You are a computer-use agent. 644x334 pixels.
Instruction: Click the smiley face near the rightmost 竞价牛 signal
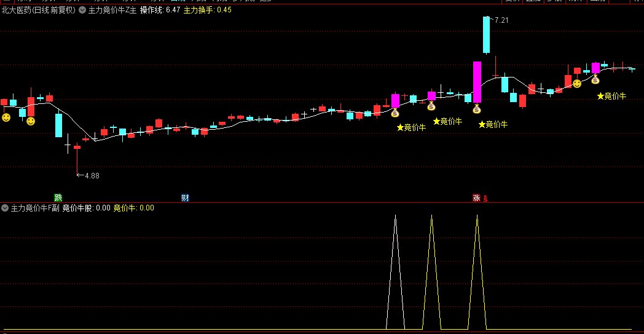pyautogui.click(x=577, y=84)
